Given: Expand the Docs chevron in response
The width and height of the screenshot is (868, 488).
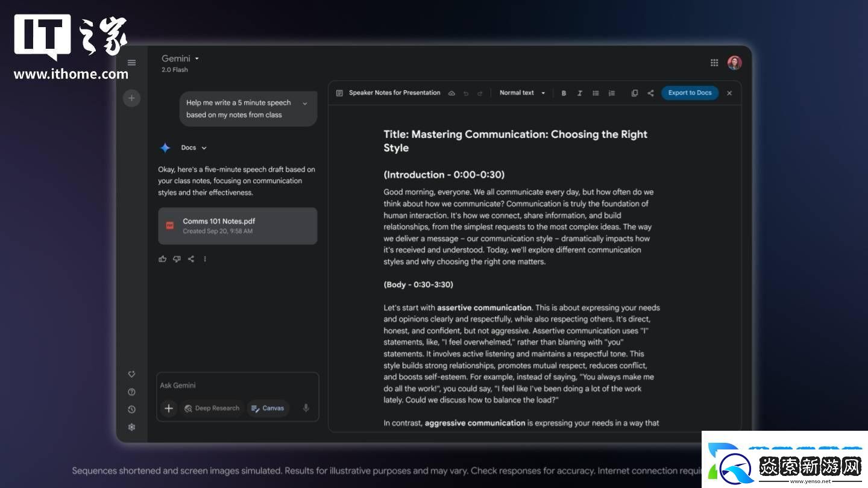Looking at the screenshot, I should pos(204,148).
